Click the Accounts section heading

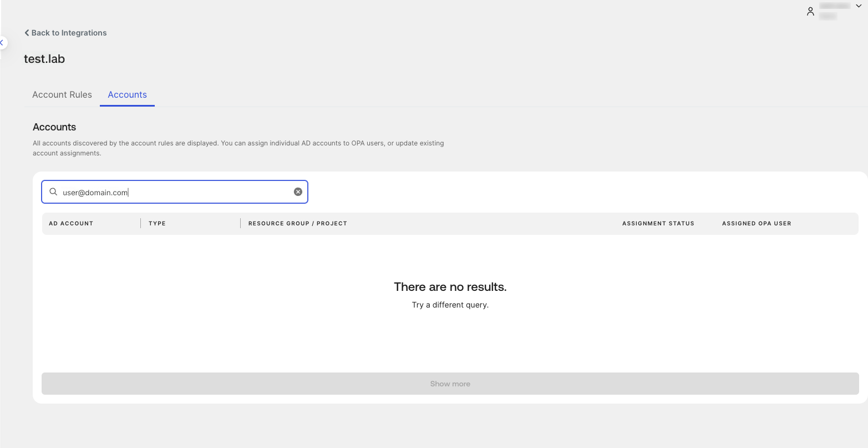tap(54, 127)
